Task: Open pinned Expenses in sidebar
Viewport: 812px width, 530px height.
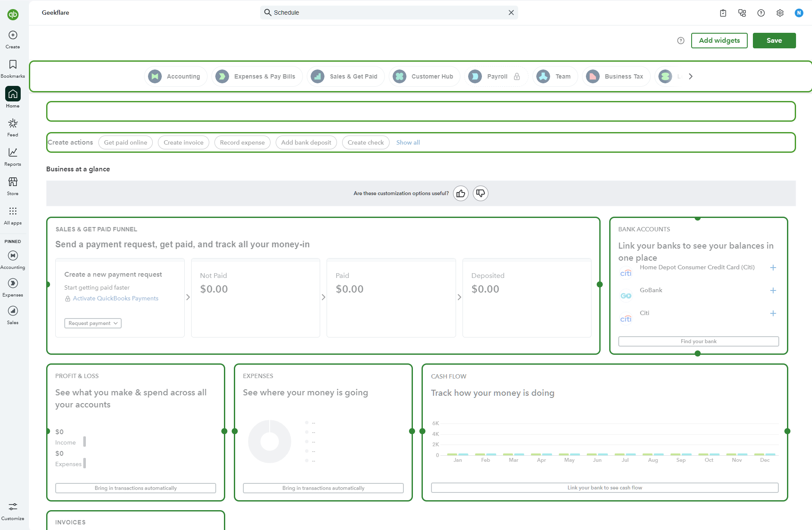Action: (13, 288)
